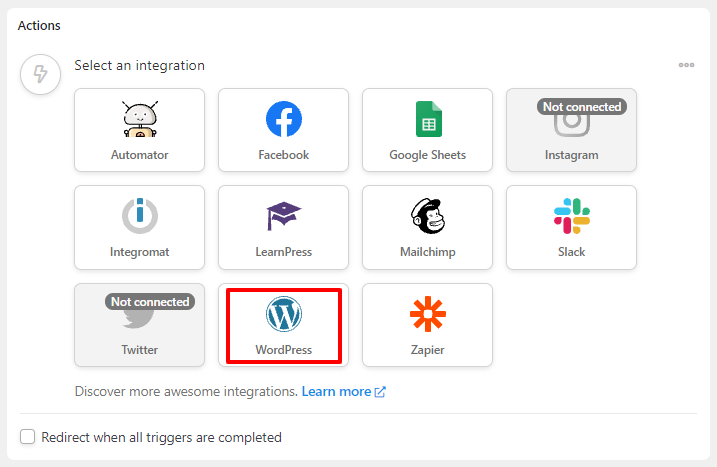Open the three-dot actions options menu

tap(686, 65)
